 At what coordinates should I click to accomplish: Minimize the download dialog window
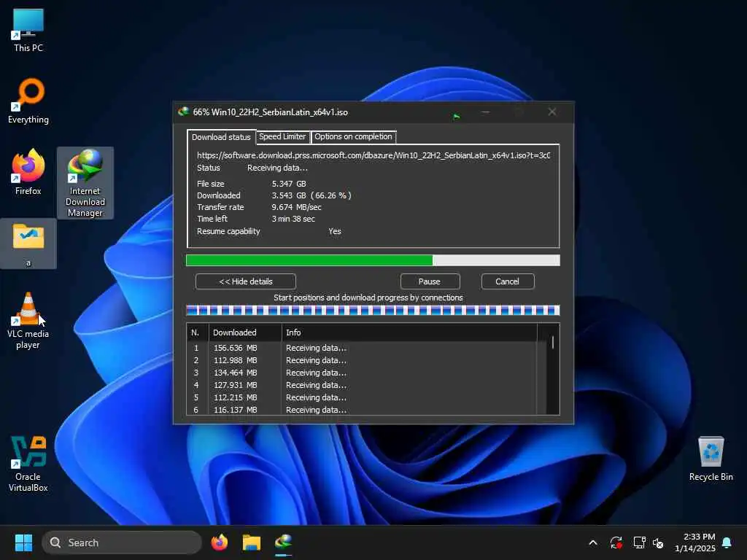[485, 112]
